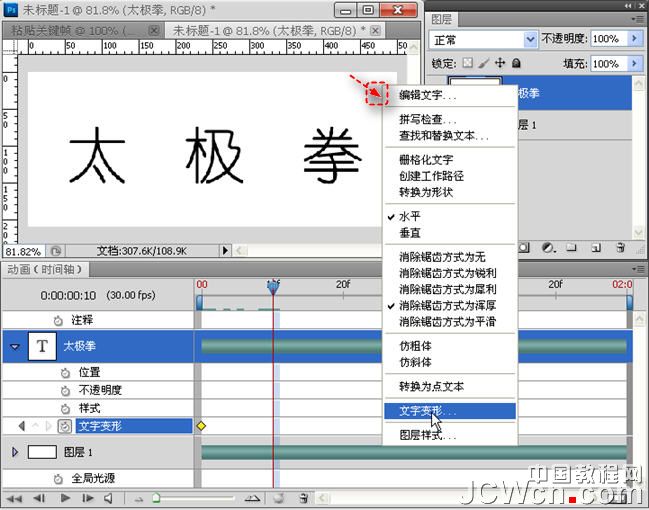
Task: Go to next keyframe of 文字变形
Action: point(48,426)
